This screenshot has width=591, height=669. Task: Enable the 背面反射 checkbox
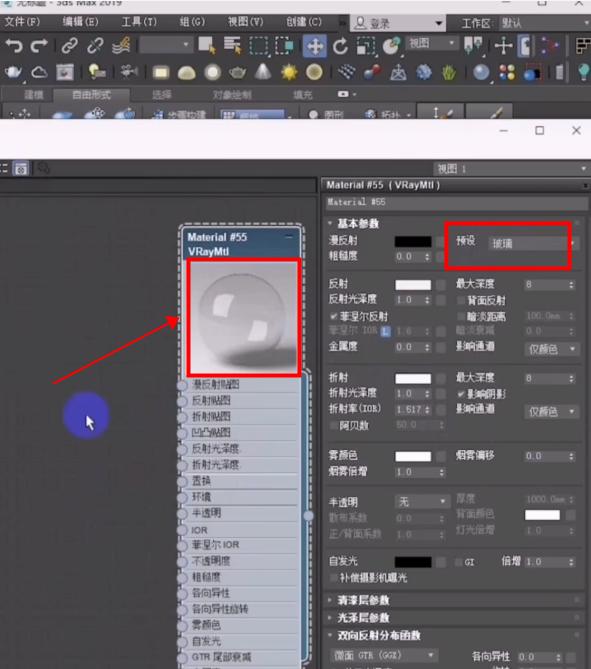tap(461, 300)
